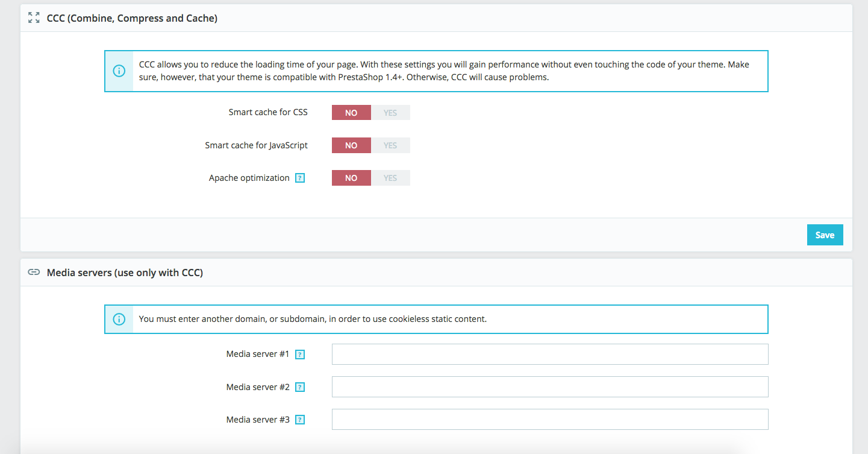Open help icon beside Apache optimization
The height and width of the screenshot is (454, 868).
tap(300, 178)
